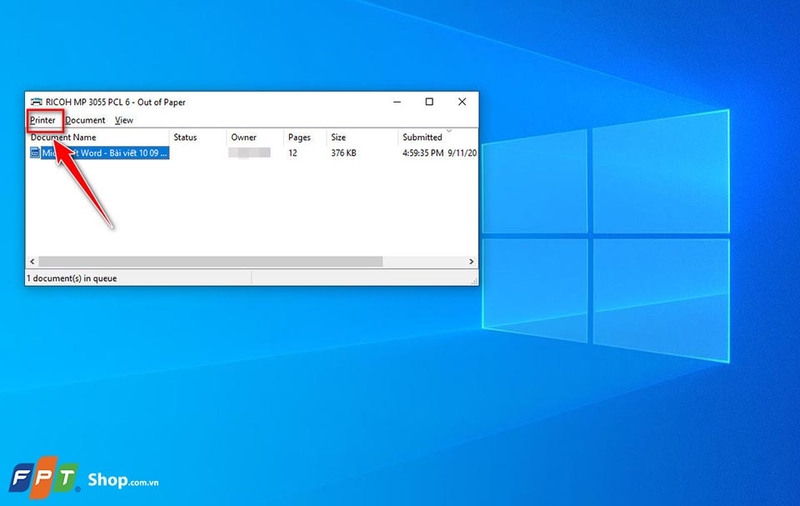Click the horizontal scrollbar right arrow
Viewport: 800px width, 506px height.
coord(472,261)
